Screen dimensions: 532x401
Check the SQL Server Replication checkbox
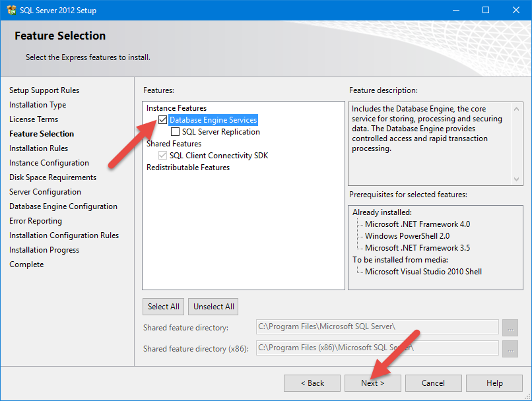(x=176, y=132)
